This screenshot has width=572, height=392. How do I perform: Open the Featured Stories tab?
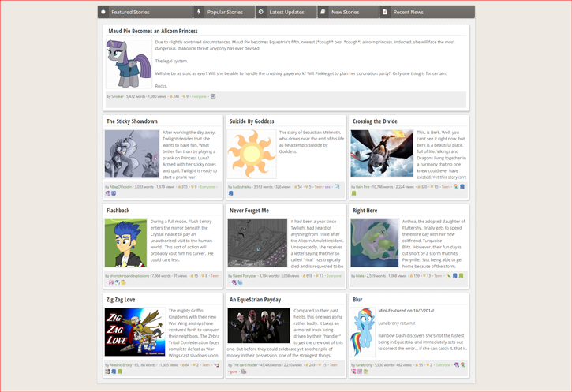145,12
